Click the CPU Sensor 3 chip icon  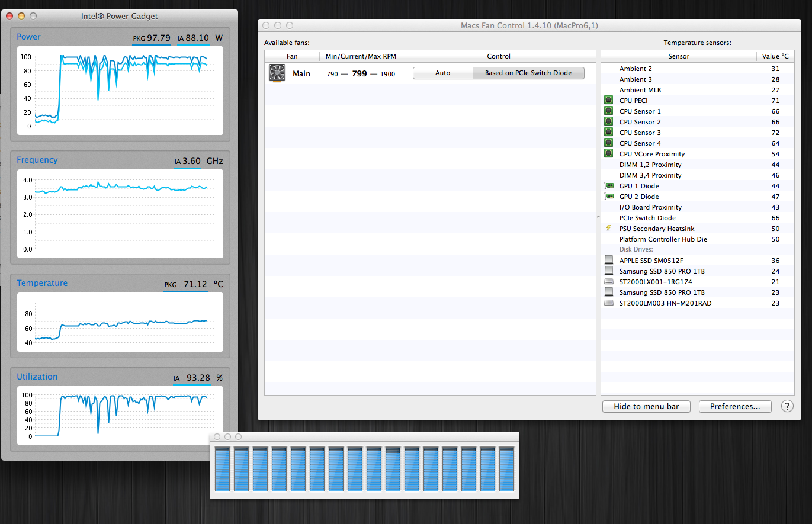point(608,133)
